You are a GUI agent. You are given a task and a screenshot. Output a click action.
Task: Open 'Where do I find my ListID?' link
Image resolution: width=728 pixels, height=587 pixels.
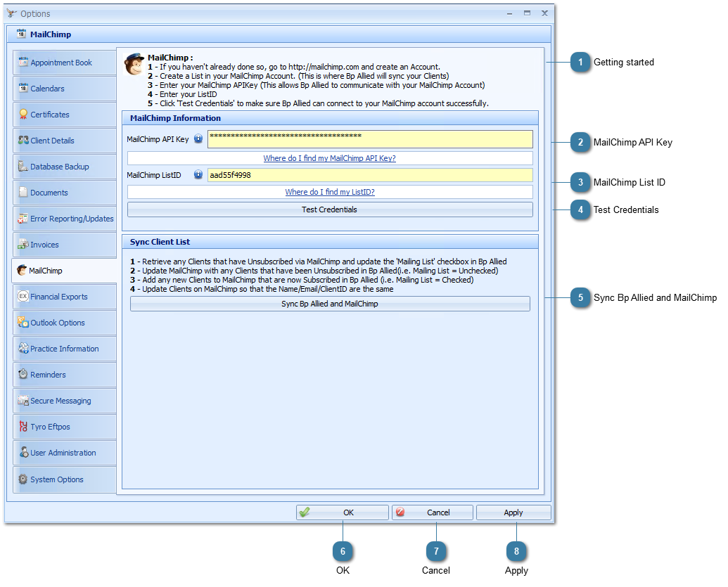[x=330, y=192]
